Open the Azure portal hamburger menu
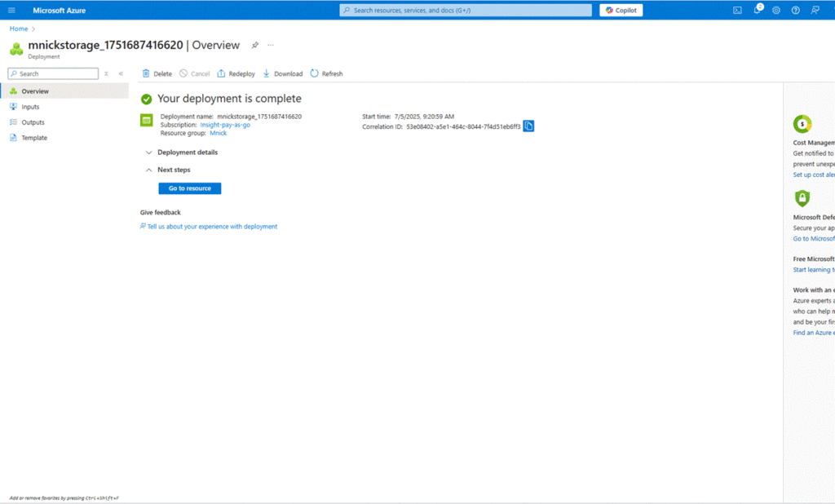Viewport: 835px width, 504px height. click(11, 11)
